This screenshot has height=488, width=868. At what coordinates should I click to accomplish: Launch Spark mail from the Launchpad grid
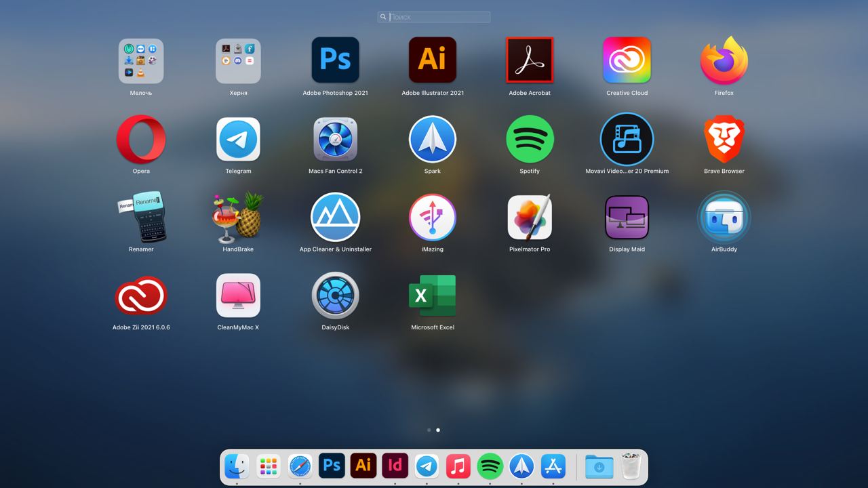point(433,139)
